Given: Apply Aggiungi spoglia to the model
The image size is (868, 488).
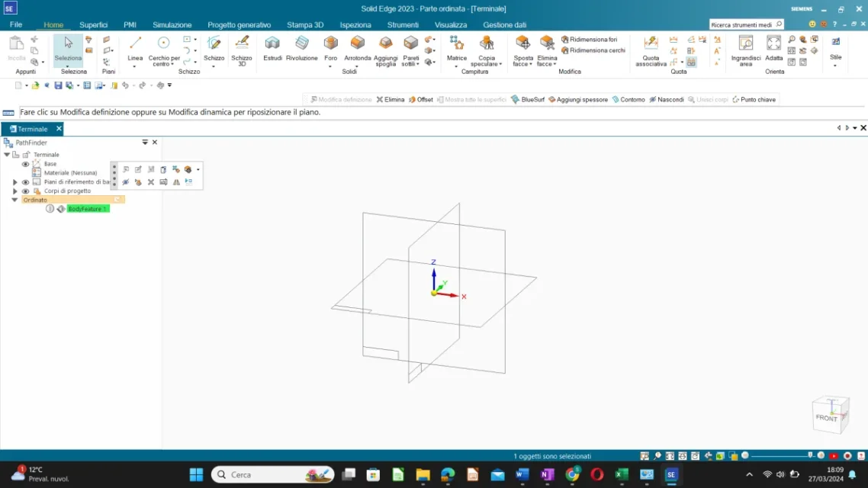Looking at the screenshot, I should [385, 47].
